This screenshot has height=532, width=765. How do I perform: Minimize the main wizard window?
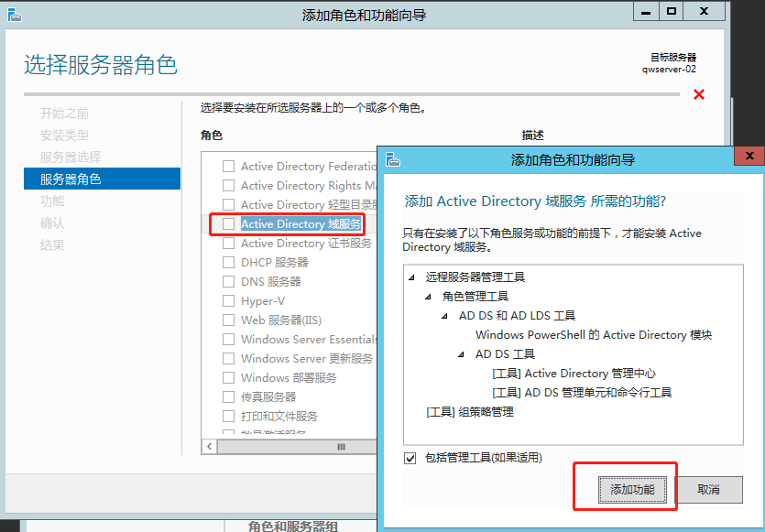[x=646, y=12]
